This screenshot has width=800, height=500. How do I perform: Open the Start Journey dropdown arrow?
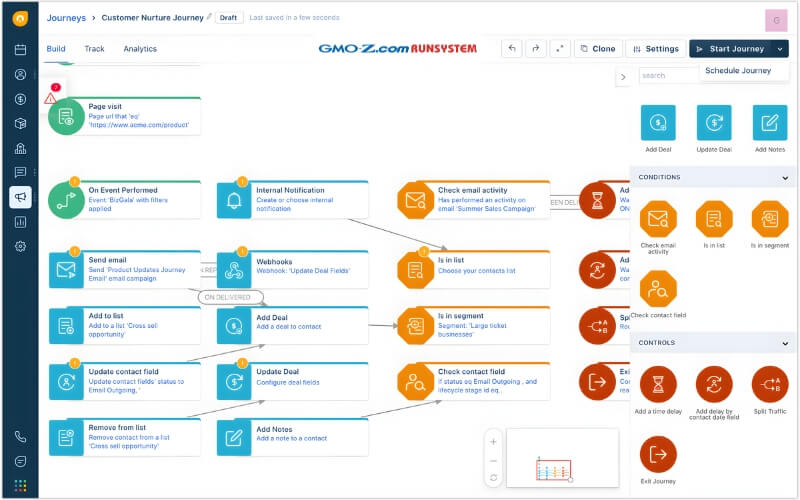(780, 49)
